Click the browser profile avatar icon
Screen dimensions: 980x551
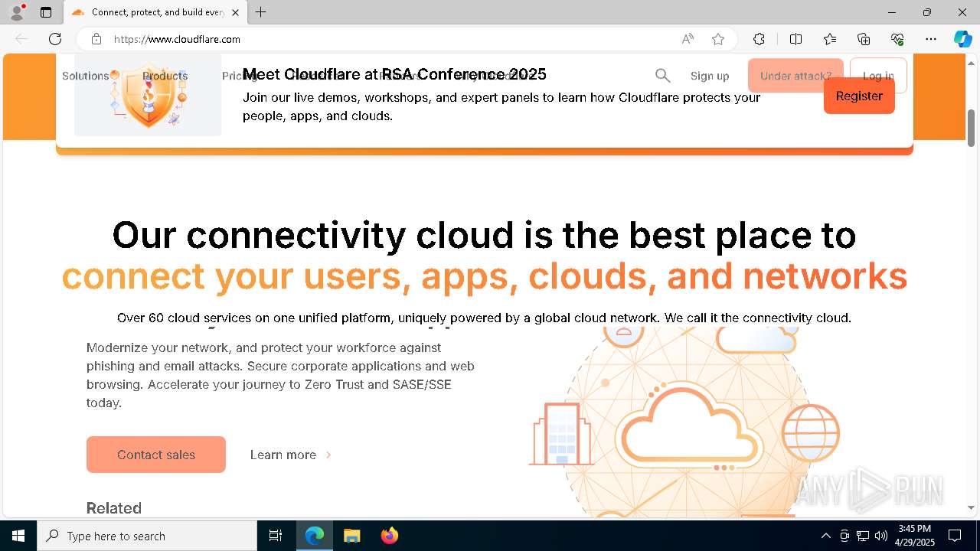point(16,12)
